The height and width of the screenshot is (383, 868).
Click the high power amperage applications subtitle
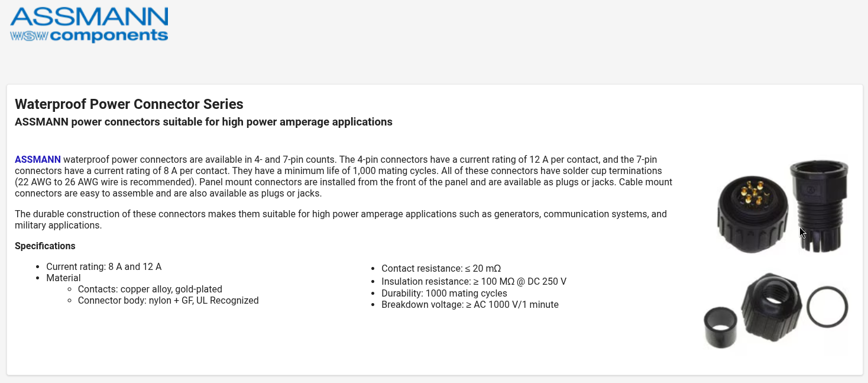(x=203, y=122)
